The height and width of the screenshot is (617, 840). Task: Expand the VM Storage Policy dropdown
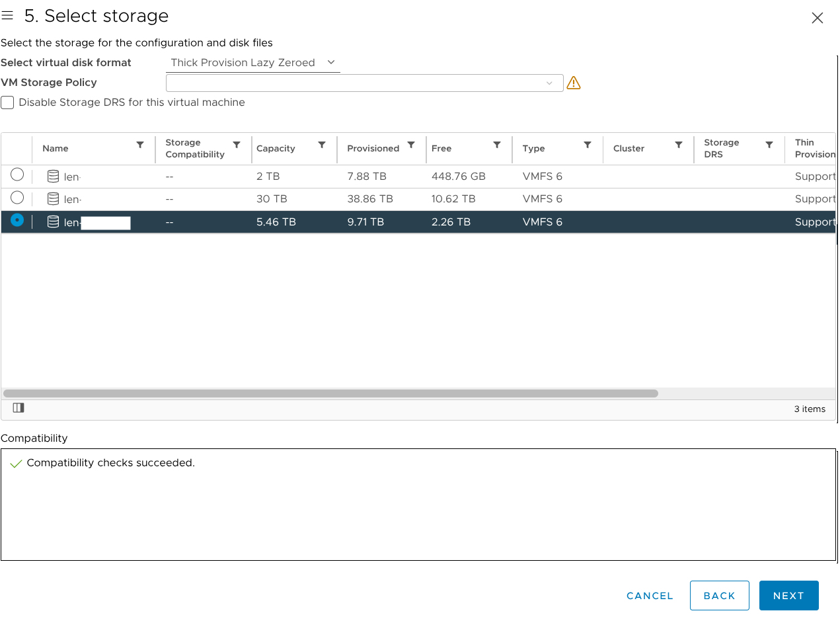[364, 83]
